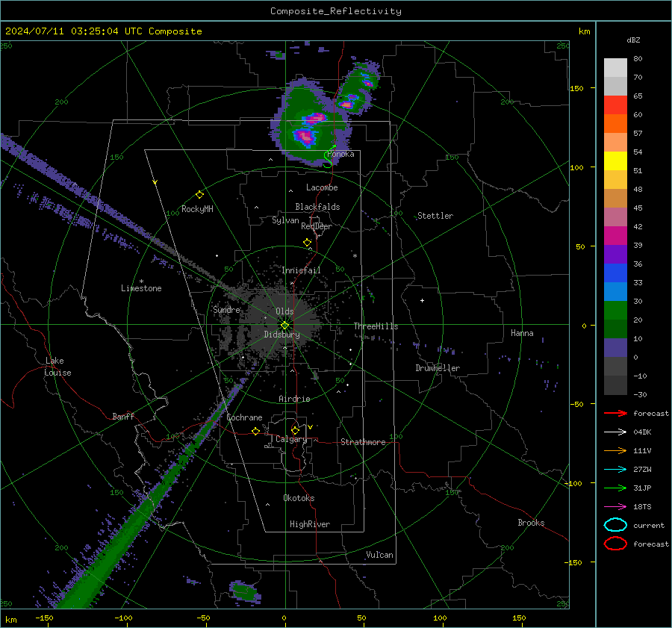The width and height of the screenshot is (672, 628).
Task: Click the HighRiver town label
Action: point(310,524)
